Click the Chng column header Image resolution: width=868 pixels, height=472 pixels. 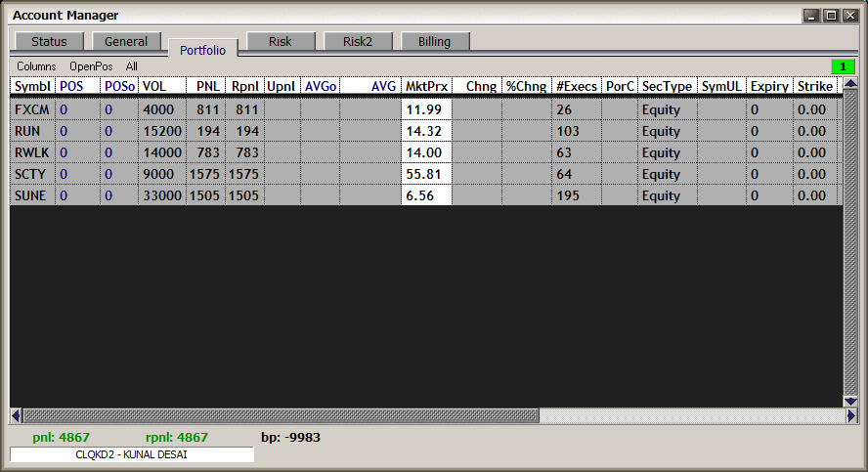pyautogui.click(x=477, y=86)
